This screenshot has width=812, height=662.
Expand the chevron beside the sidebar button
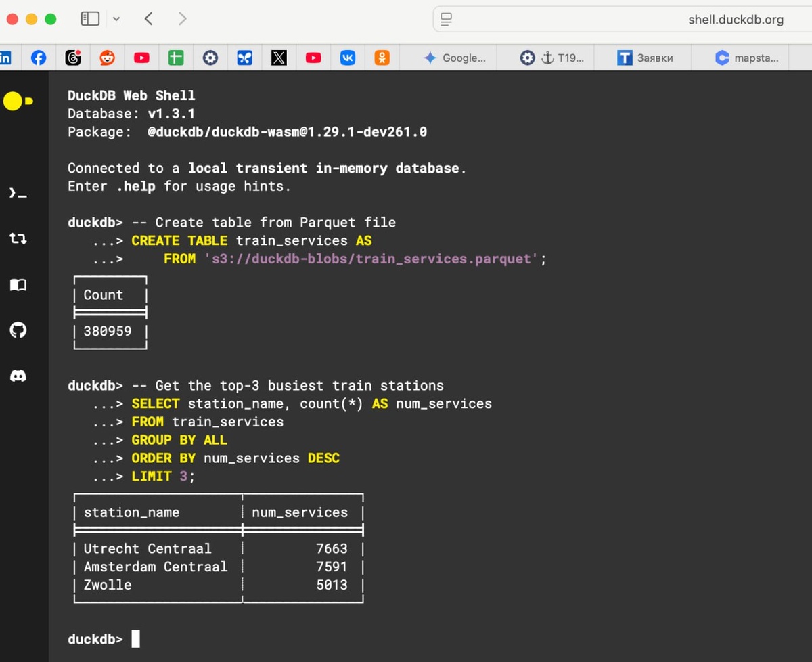pyautogui.click(x=116, y=19)
